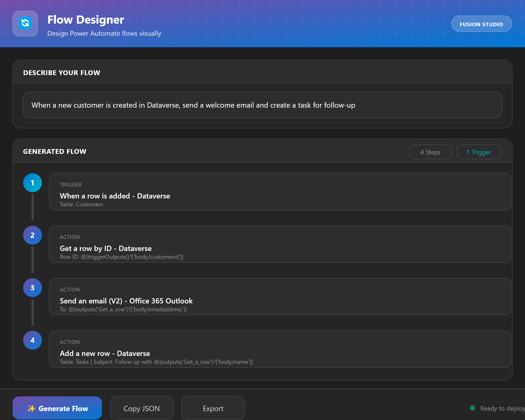
Task: Click the Export button
Action: tap(213, 408)
